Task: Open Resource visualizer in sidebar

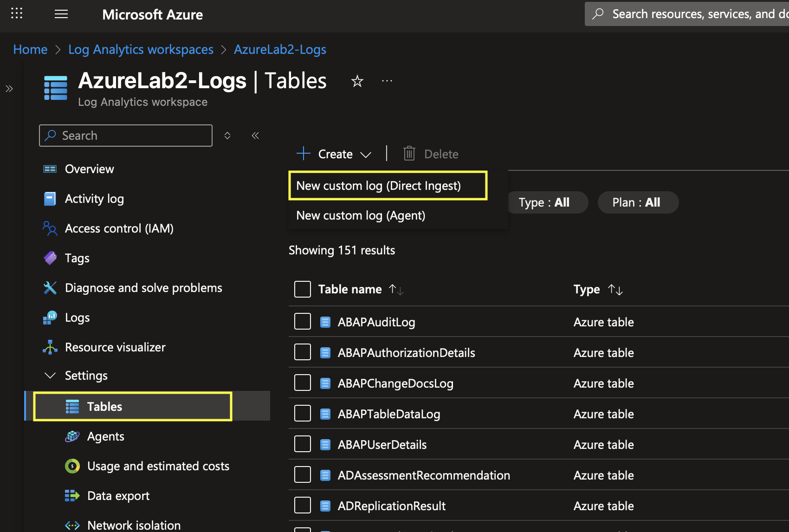Action: [x=115, y=347]
